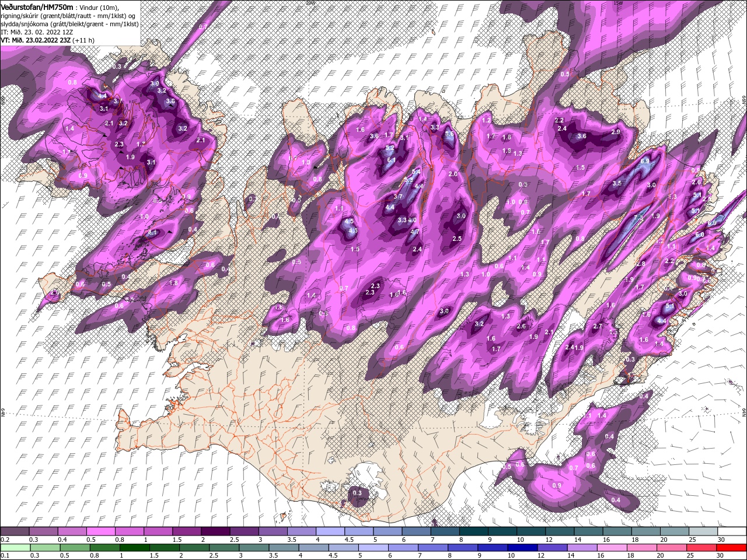This screenshot has width=747, height=560.
Task: Pick the darkest purple upper swatch starting at 2
Action: point(215,531)
